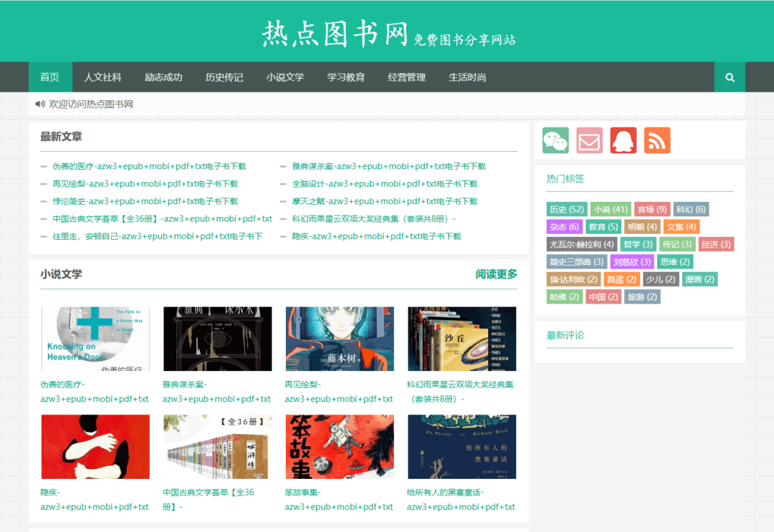Choose the purple 刘慈欣 (3) tag
The width and height of the screenshot is (774, 532).
pos(632,262)
